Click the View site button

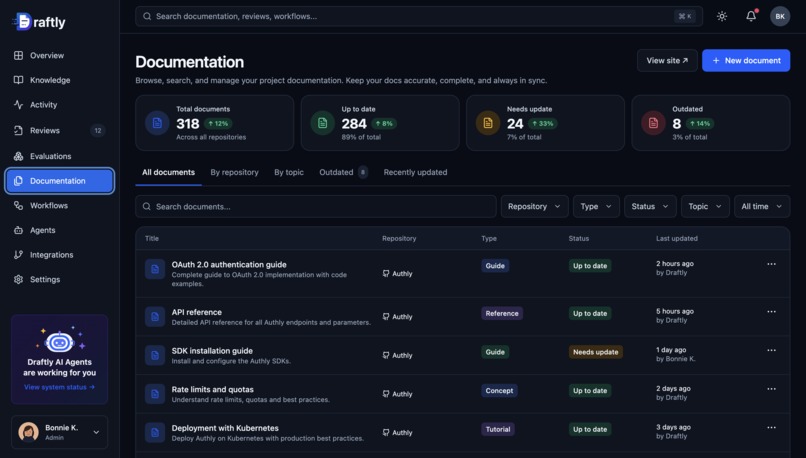coord(667,61)
